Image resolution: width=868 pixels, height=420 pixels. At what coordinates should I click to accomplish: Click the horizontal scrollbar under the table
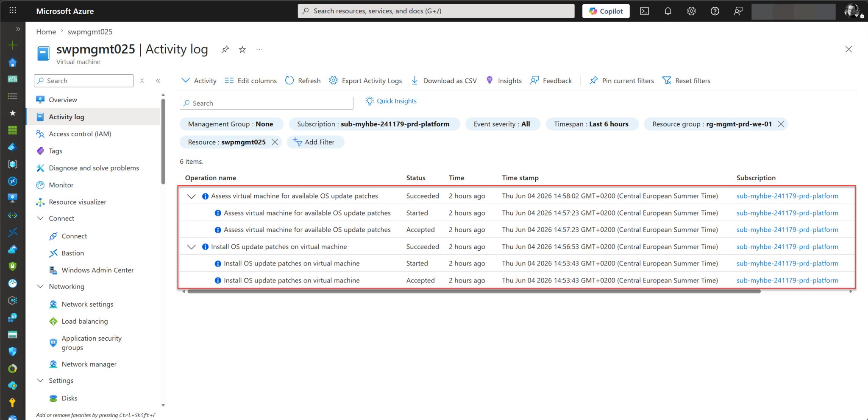point(474,291)
